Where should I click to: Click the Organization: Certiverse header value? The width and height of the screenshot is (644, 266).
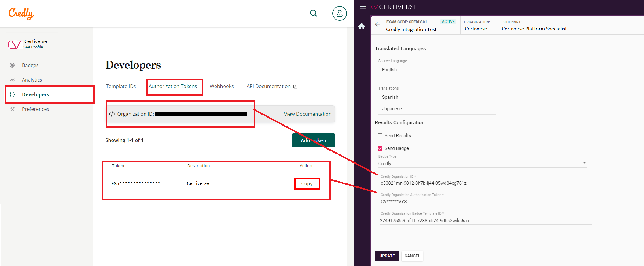pyautogui.click(x=476, y=29)
